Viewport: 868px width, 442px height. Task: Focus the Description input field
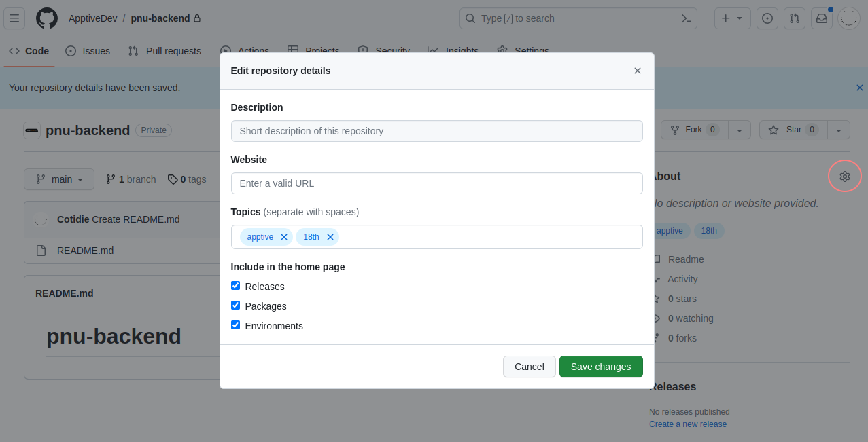(437, 131)
